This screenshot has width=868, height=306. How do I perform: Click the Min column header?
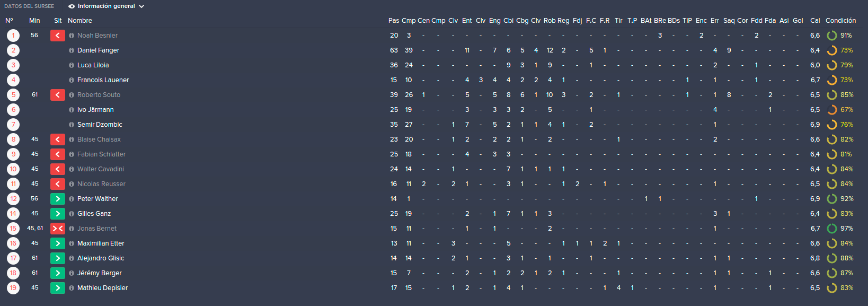point(34,21)
